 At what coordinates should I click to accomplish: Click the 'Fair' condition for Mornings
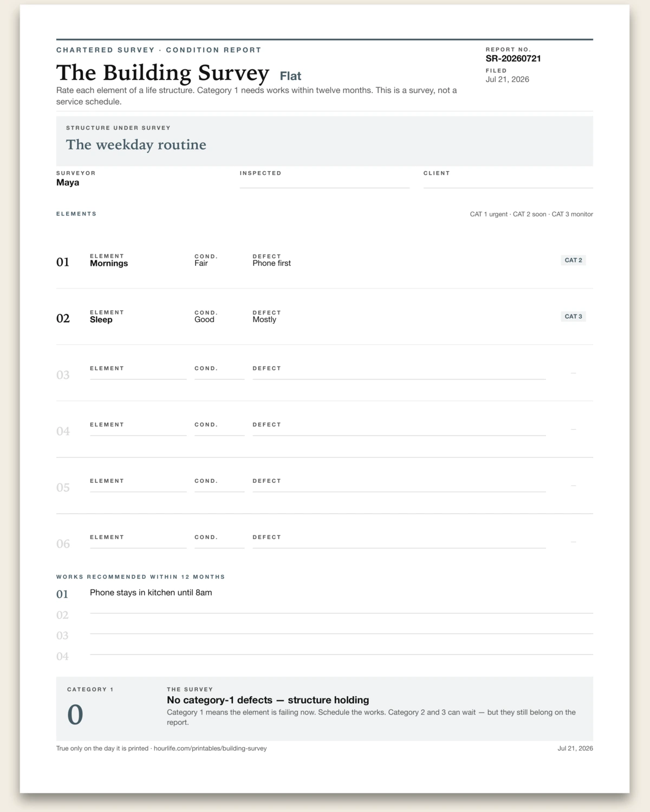pos(201,263)
